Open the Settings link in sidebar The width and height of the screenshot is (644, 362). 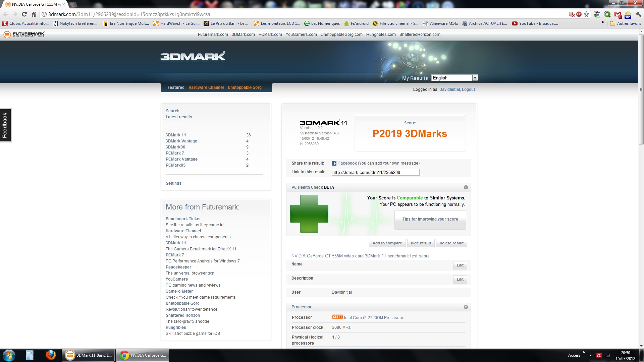pyautogui.click(x=173, y=183)
